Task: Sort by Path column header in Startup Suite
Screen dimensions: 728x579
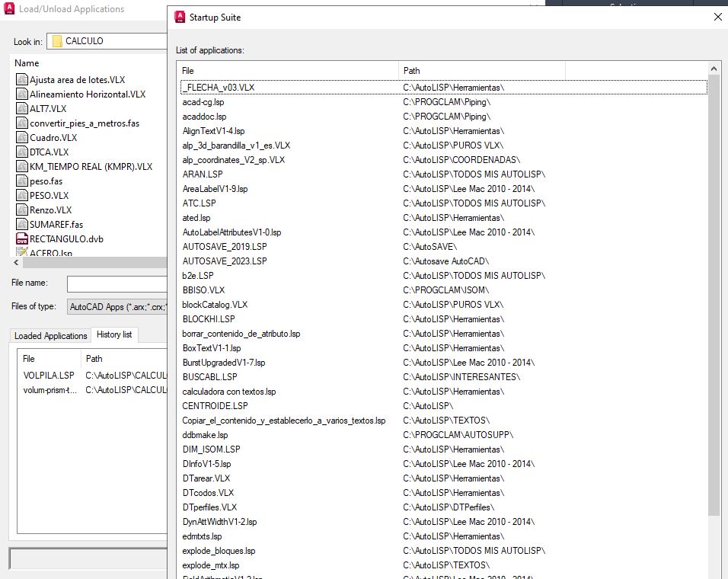Action: (482, 71)
